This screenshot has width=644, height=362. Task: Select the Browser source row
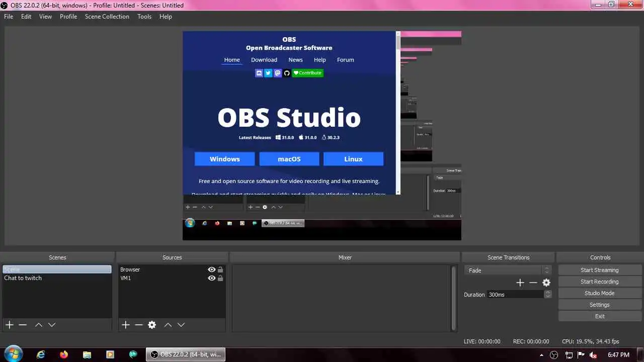(172, 269)
